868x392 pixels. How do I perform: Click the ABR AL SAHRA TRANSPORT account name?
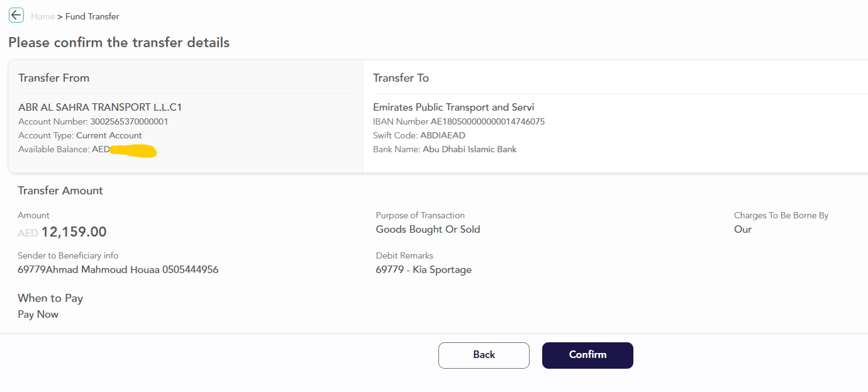100,108
